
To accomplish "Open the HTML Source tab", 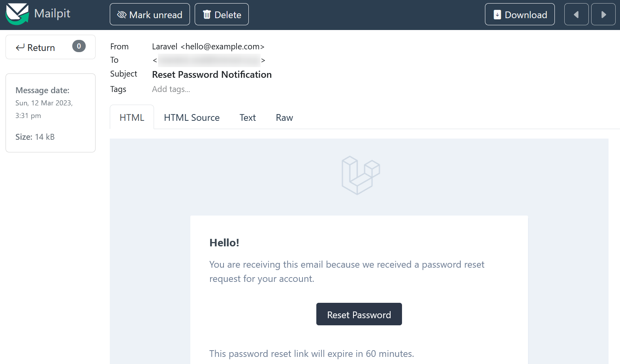I will (x=192, y=118).
